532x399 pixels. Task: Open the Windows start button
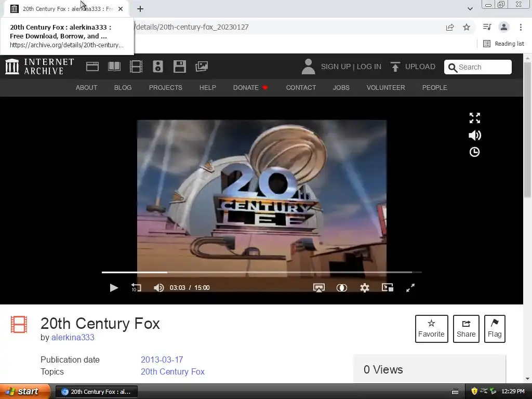point(24,392)
